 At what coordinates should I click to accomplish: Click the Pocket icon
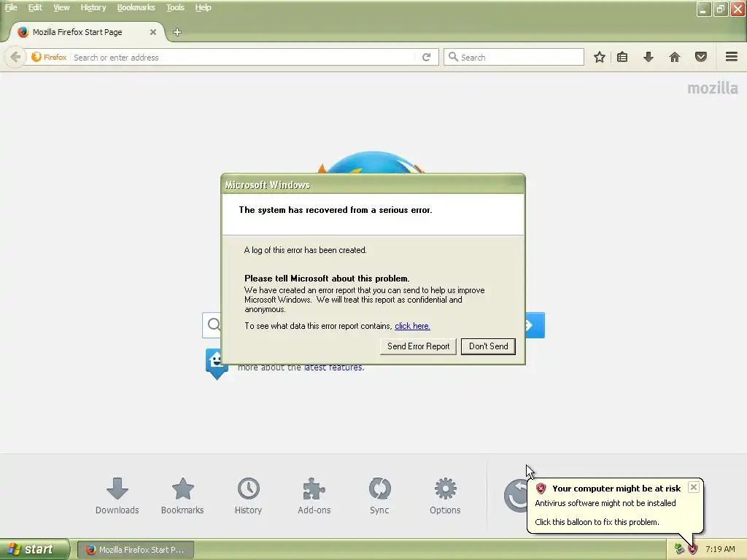(701, 57)
